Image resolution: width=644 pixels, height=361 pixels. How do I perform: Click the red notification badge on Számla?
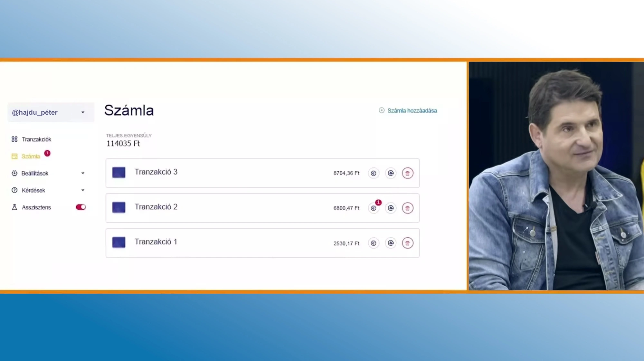tap(47, 153)
